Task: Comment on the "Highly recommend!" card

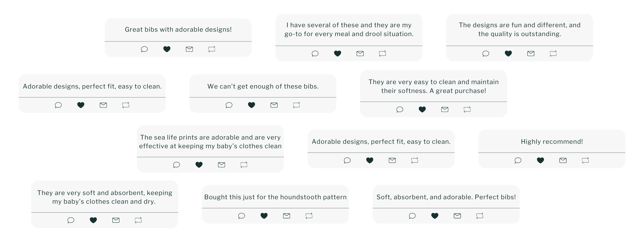Action: click(518, 160)
